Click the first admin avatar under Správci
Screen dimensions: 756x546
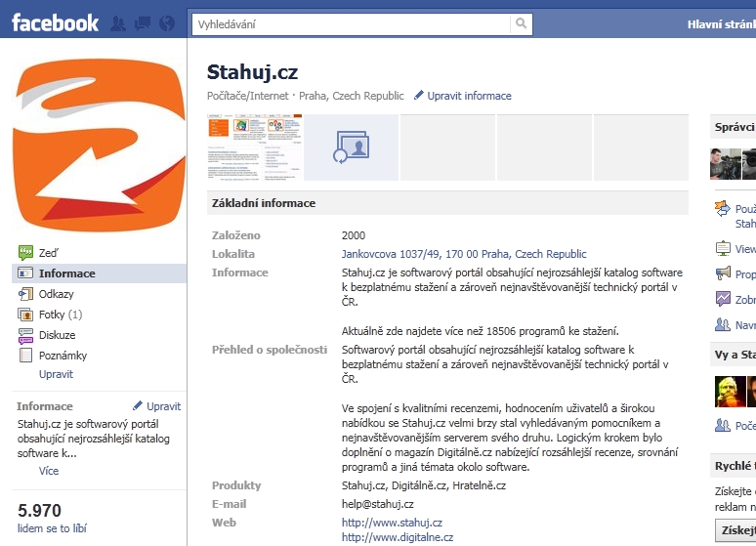[725, 164]
